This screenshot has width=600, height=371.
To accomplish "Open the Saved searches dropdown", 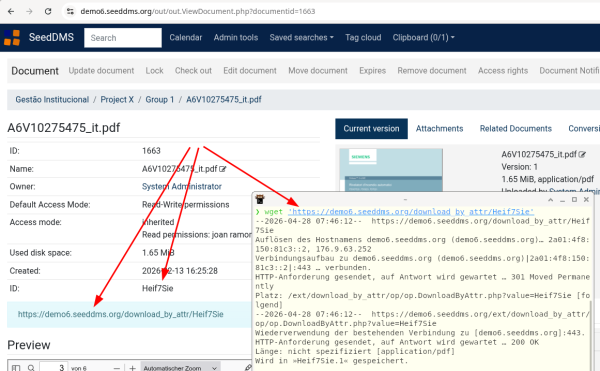I will [302, 37].
